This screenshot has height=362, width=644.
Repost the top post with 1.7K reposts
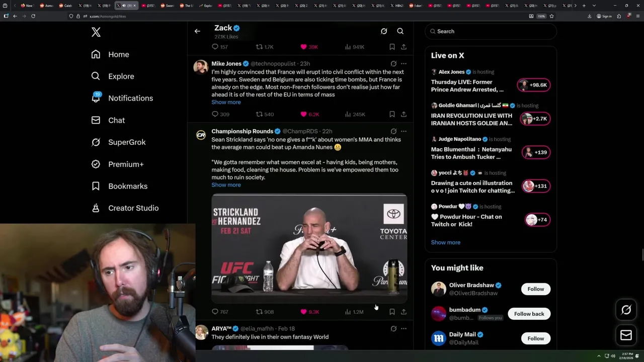coord(265,47)
